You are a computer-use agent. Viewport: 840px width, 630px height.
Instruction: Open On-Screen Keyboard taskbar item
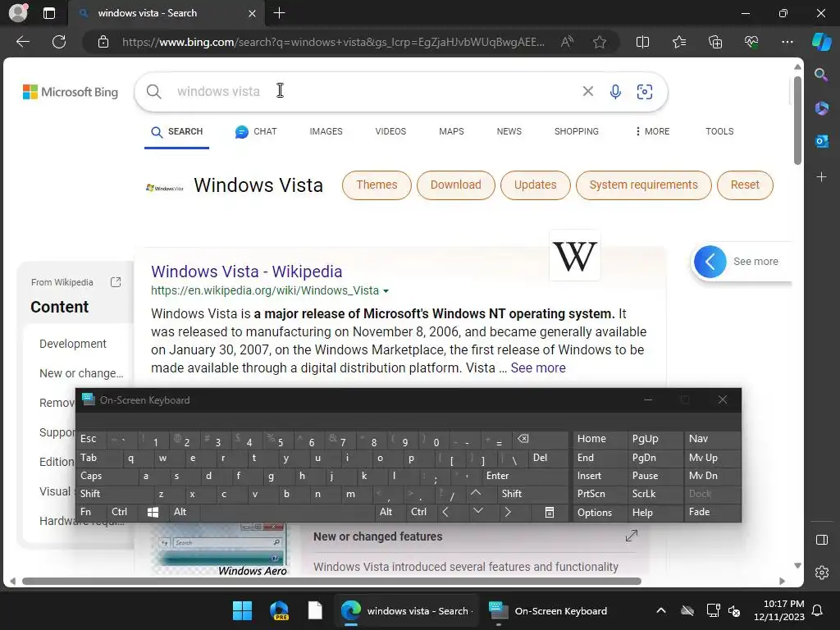549,610
